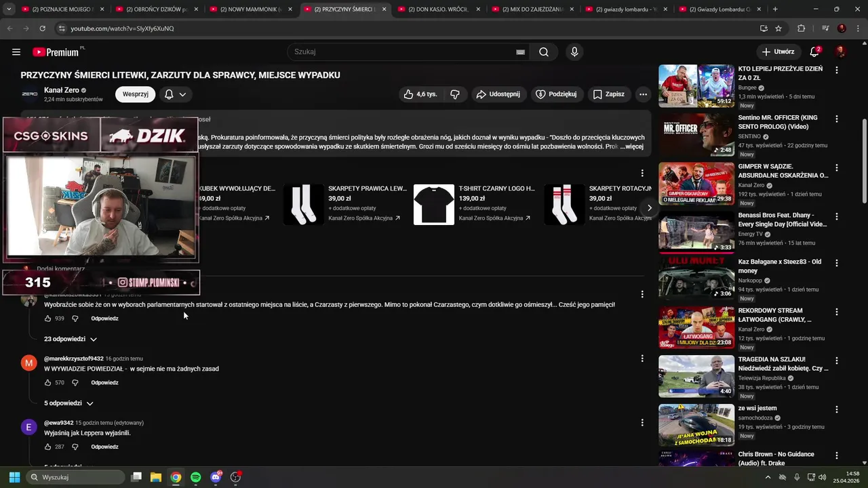Switch to the gwiazdy lombardu tab
Viewport: 868px width, 488px height.
point(627,9)
